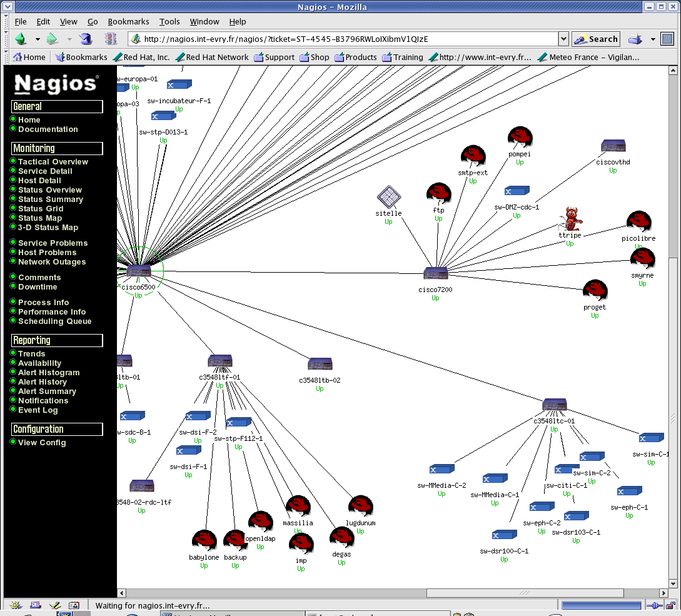Open the Tools menu
This screenshot has height=616, width=681.
click(x=169, y=21)
